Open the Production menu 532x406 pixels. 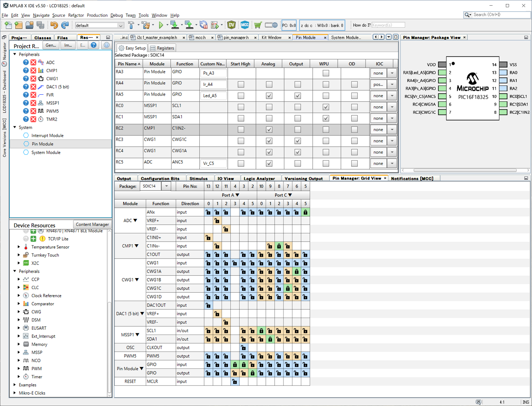(97, 15)
